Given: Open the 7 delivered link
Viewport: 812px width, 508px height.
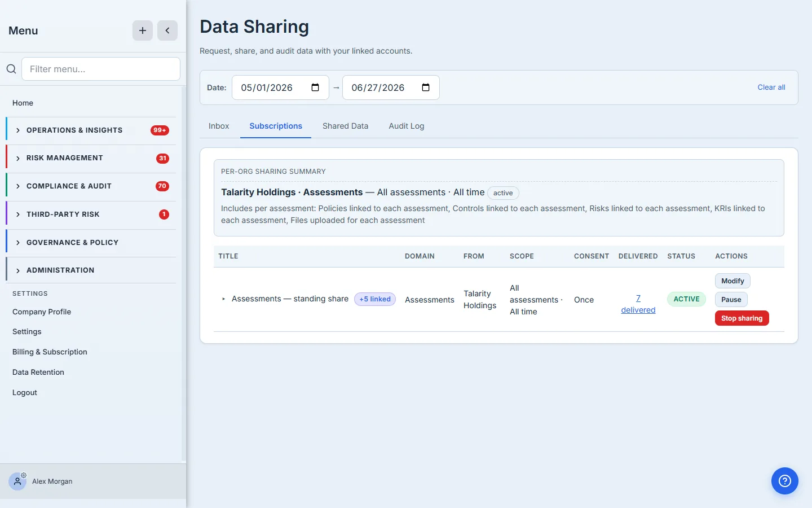Looking at the screenshot, I should 638,304.
